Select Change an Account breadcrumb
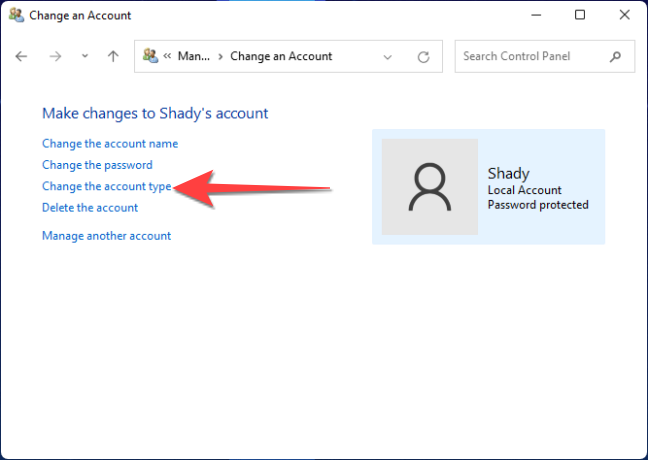Screen dimensions: 648x460 pyautogui.click(x=281, y=57)
